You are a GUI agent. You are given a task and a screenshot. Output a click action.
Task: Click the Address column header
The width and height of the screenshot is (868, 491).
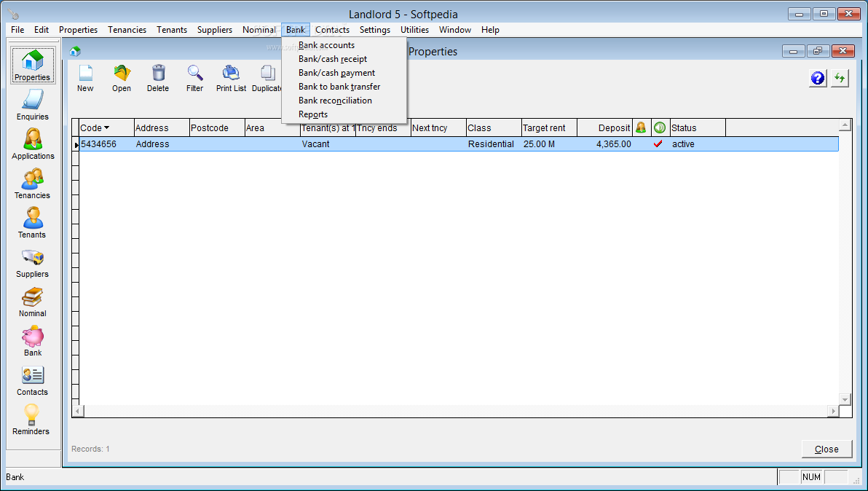(x=162, y=128)
